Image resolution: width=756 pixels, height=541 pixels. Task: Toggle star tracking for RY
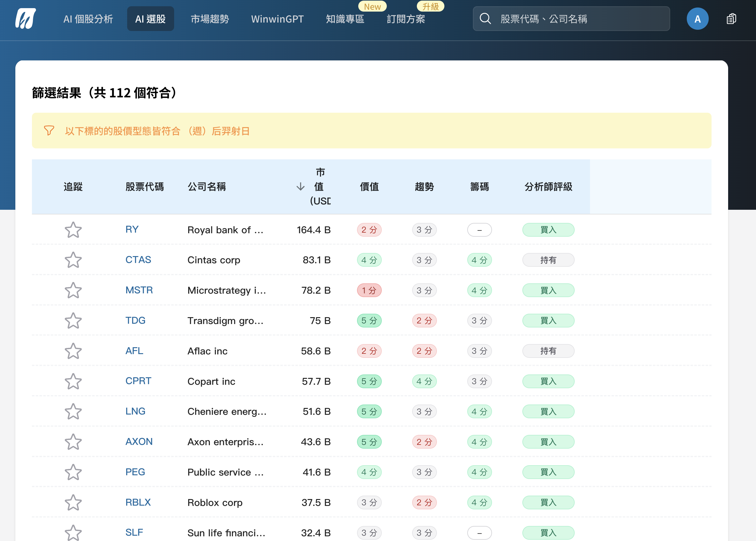click(x=73, y=230)
